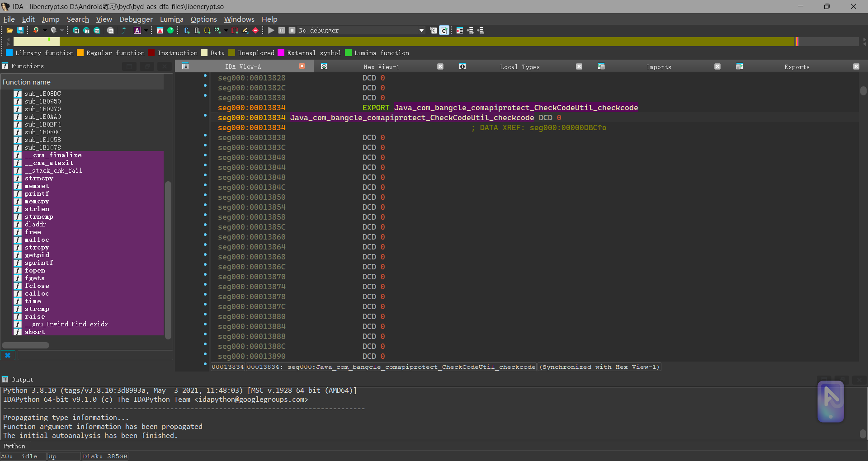The image size is (868, 461).
Task: Click the immediate value search icon
Action: pyautogui.click(x=76, y=30)
